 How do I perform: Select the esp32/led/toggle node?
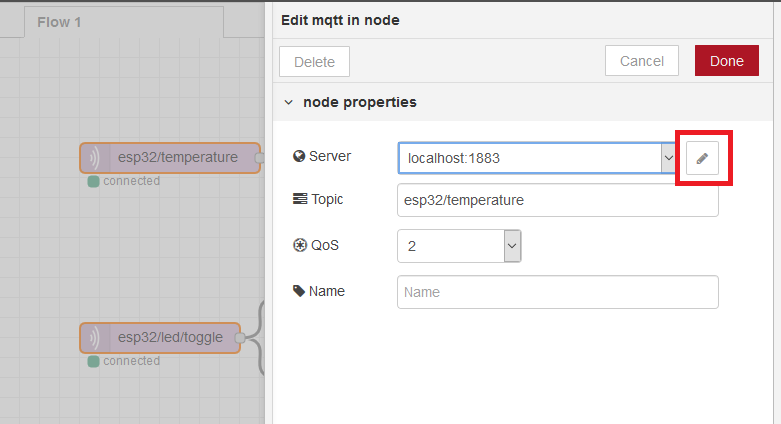tap(160, 338)
